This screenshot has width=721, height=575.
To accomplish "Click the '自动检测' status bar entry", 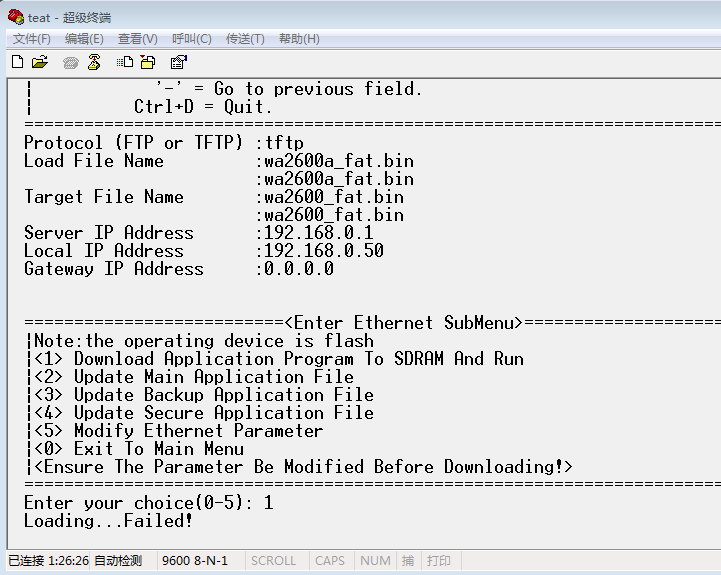I will [x=118, y=561].
